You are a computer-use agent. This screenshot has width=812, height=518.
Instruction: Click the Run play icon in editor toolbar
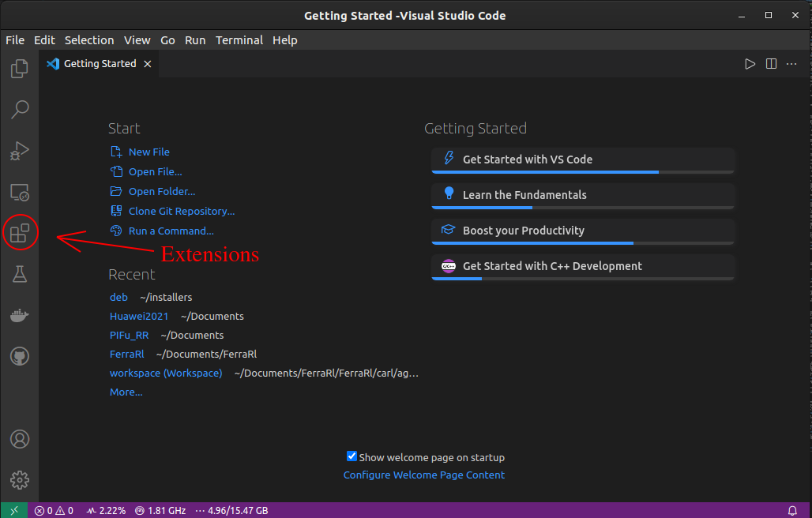click(x=750, y=64)
